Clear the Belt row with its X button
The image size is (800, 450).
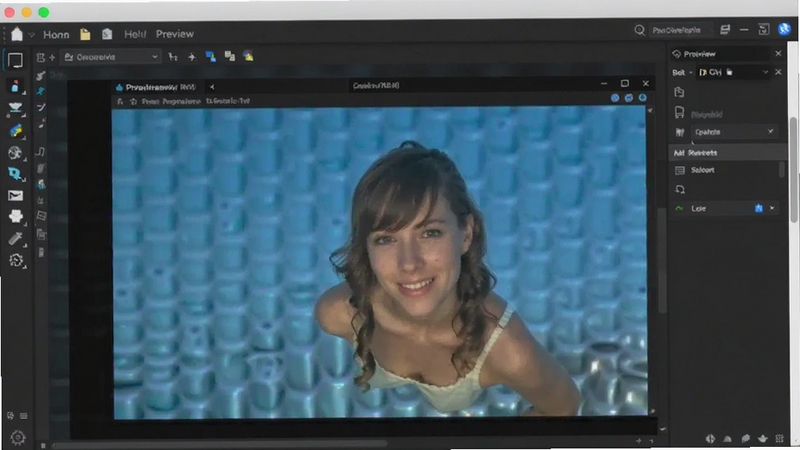pyautogui.click(x=778, y=72)
